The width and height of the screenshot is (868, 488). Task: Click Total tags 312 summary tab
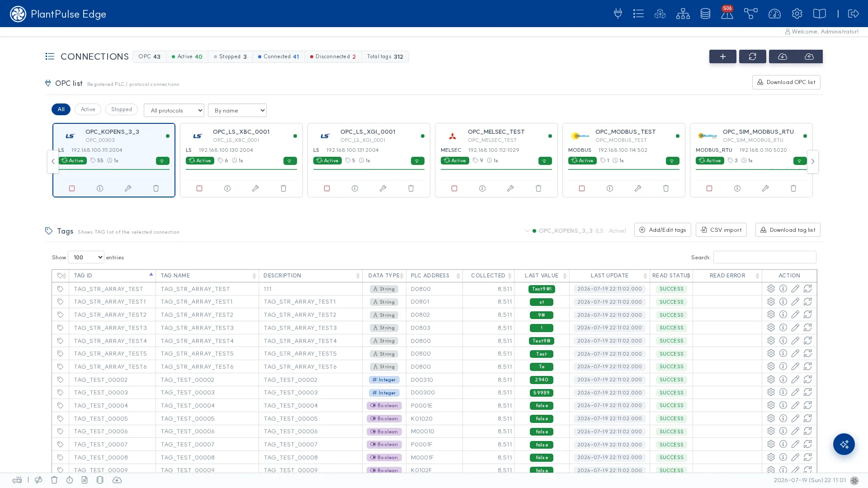coord(385,56)
